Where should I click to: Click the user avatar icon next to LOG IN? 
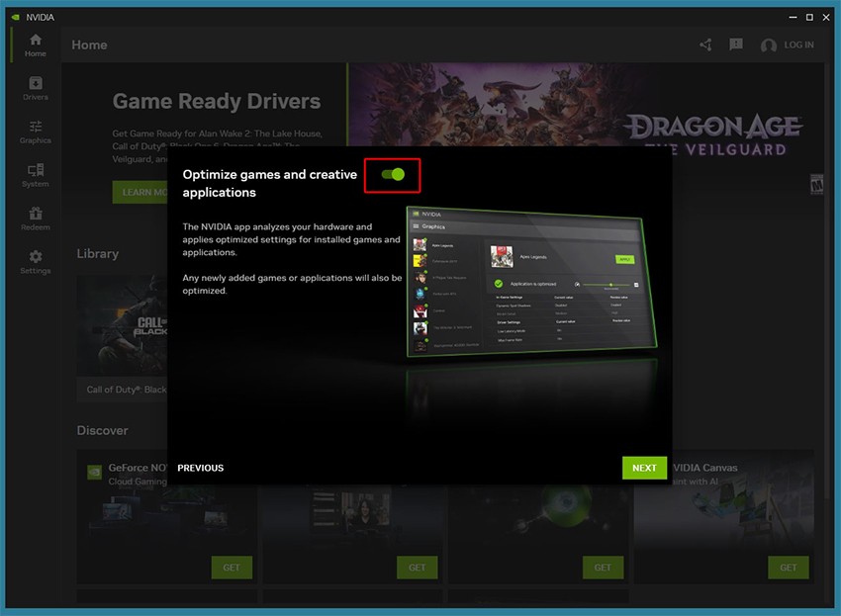[x=768, y=45]
